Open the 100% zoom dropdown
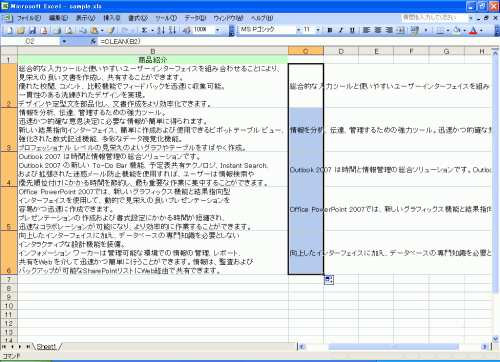The width and height of the screenshot is (500, 362). (x=218, y=30)
